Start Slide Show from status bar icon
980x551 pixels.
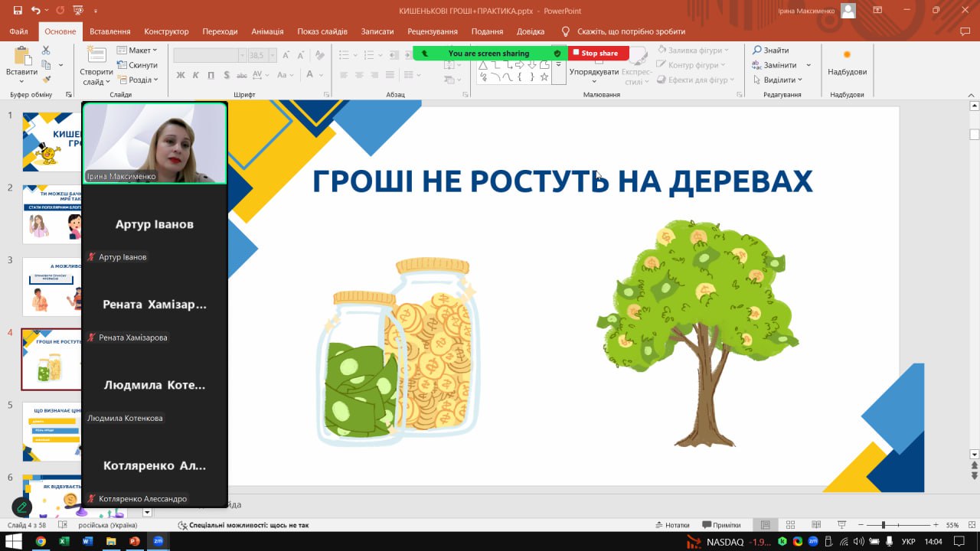click(x=841, y=525)
